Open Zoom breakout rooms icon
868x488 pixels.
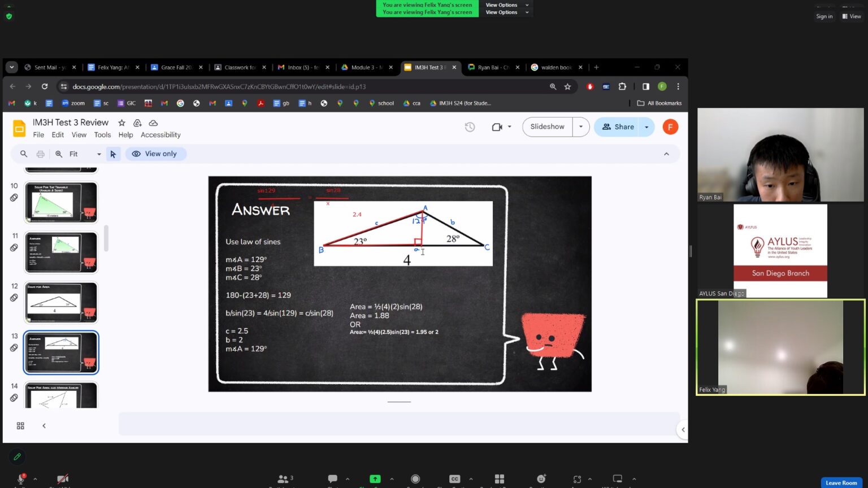pos(500,479)
